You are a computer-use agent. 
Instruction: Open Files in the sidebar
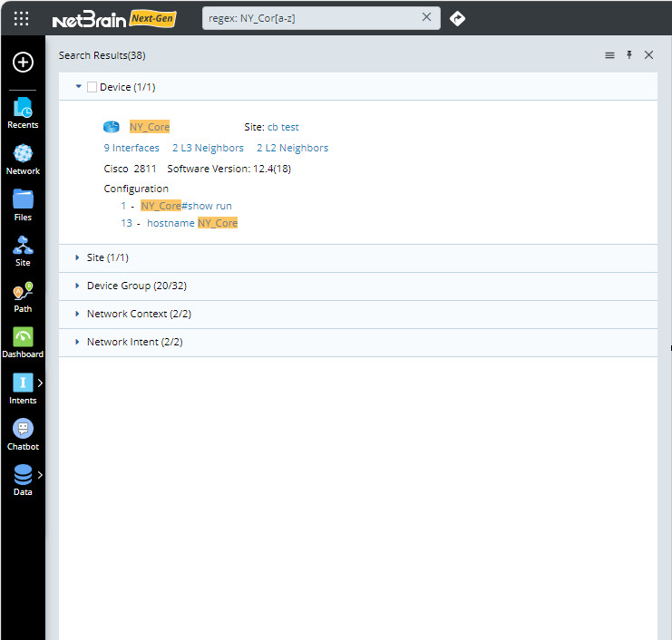coord(23,205)
